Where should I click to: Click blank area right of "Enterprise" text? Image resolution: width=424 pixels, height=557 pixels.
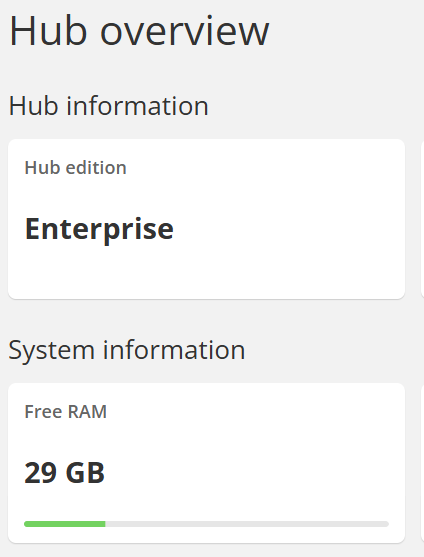(288, 230)
